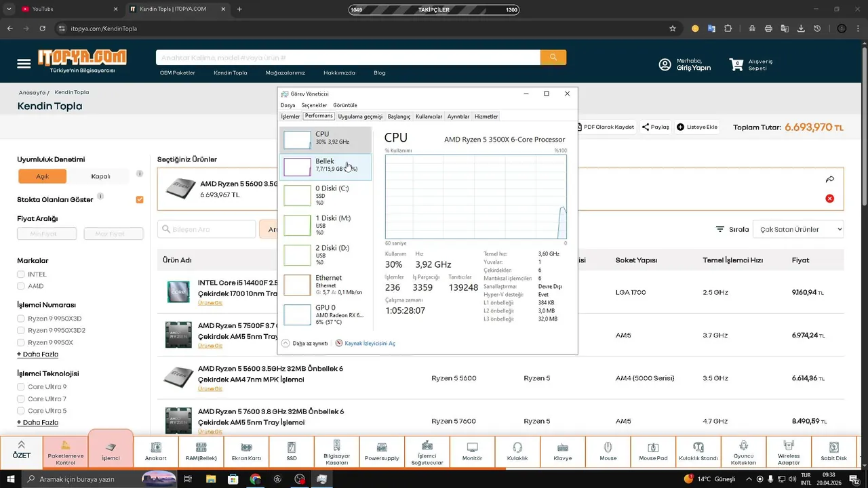Open Chrome from the Windows taskbar
The height and width of the screenshot is (488, 868).
[255, 479]
